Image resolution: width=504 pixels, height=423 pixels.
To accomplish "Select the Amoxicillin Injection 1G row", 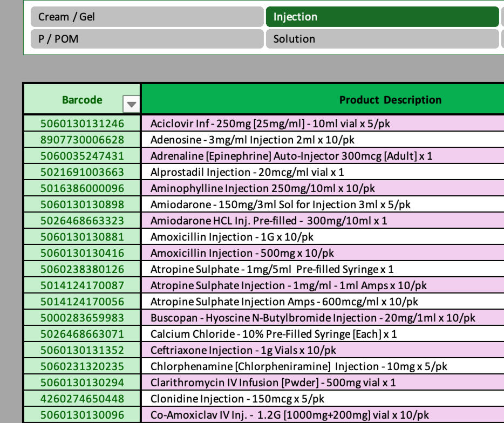I will [231, 237].
